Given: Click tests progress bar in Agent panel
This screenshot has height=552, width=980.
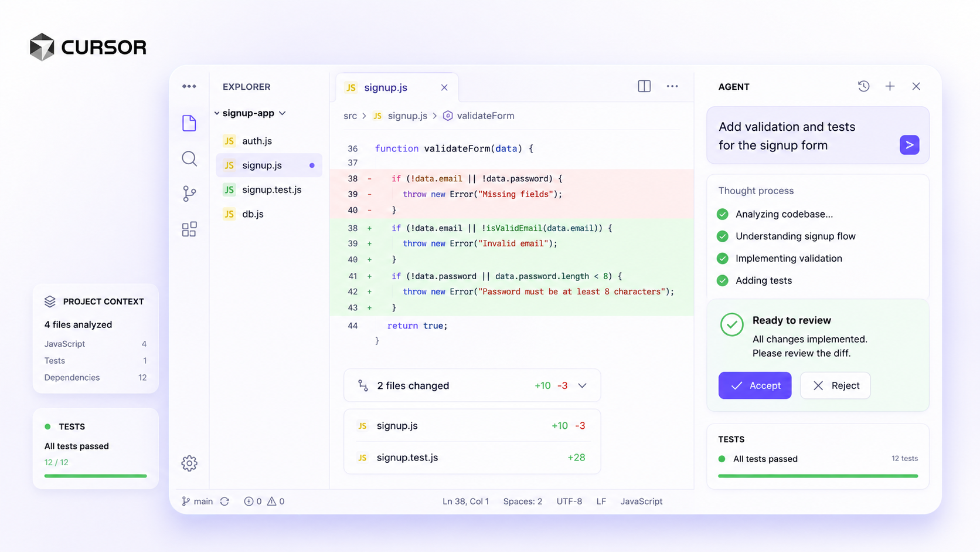Looking at the screenshot, I should (818, 476).
